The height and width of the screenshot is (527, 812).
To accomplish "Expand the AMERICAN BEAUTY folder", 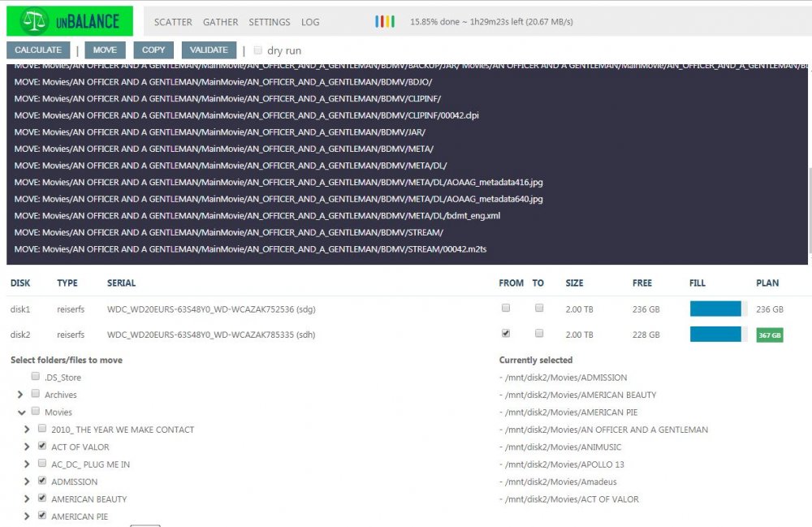I will tap(27, 499).
